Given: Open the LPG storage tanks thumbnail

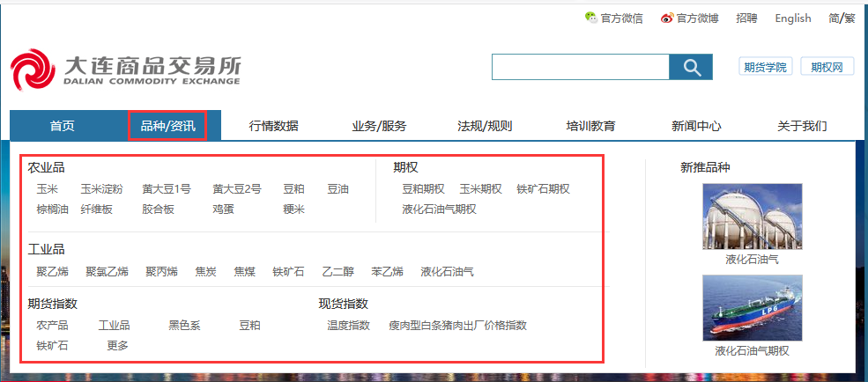Looking at the screenshot, I should [752, 217].
